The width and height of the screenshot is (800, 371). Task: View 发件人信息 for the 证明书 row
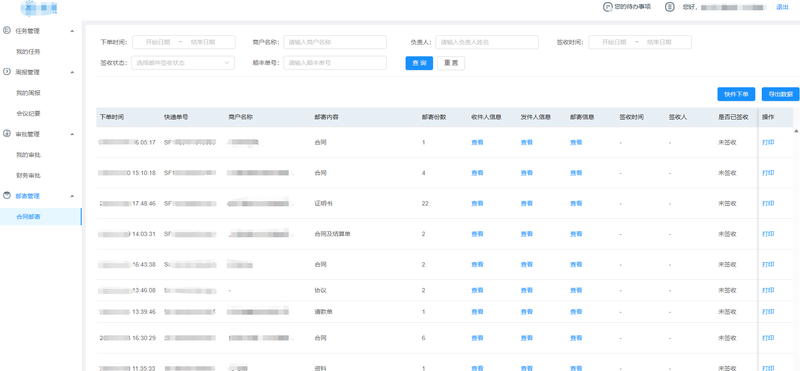tap(527, 203)
